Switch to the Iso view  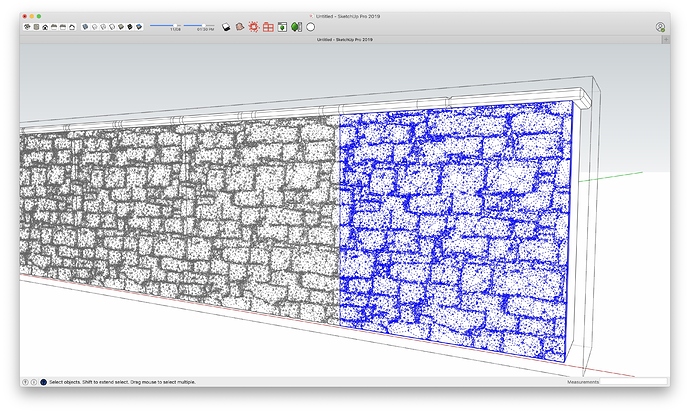coord(27,27)
